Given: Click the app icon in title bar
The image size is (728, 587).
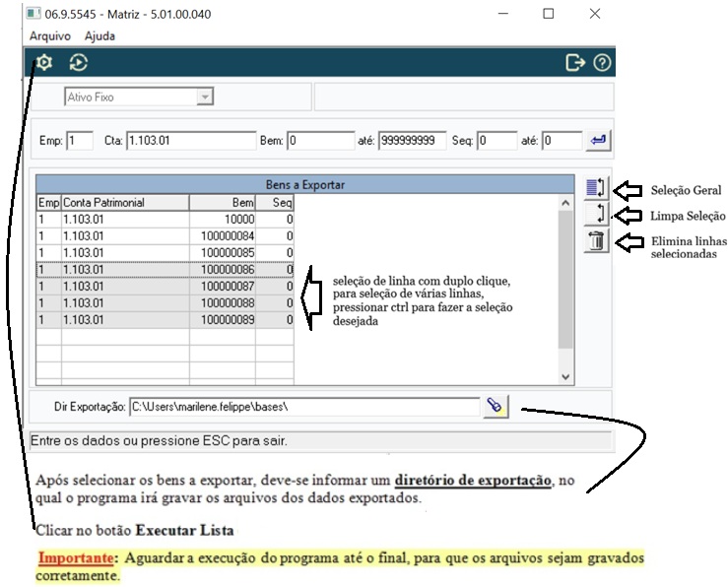Looking at the screenshot, I should [33, 14].
